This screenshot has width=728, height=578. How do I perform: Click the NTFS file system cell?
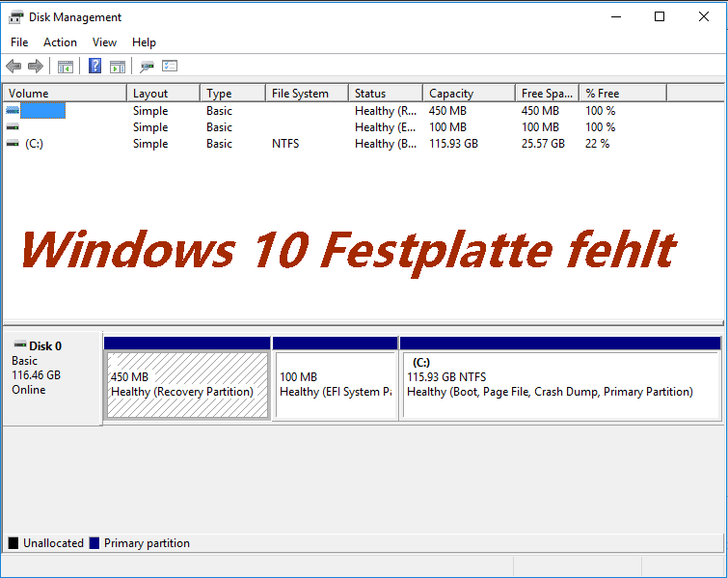click(x=285, y=144)
